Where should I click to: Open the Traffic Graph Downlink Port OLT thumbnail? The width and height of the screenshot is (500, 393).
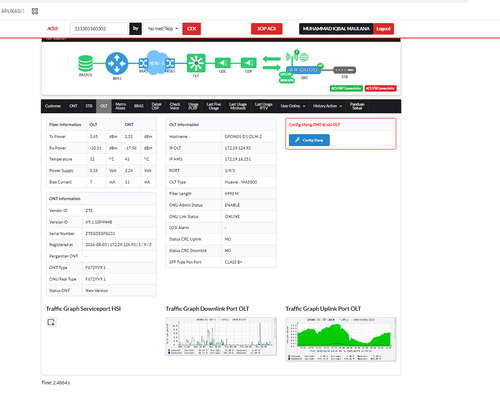click(221, 337)
